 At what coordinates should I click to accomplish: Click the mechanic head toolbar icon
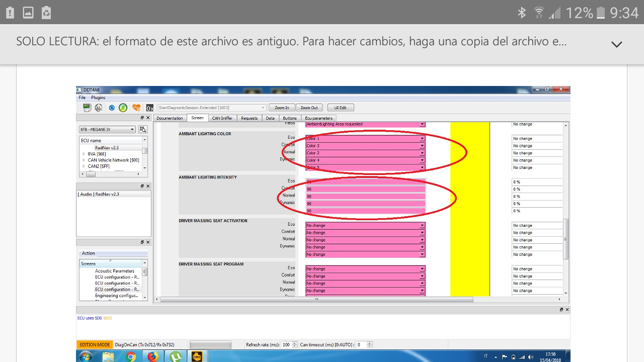(99, 108)
